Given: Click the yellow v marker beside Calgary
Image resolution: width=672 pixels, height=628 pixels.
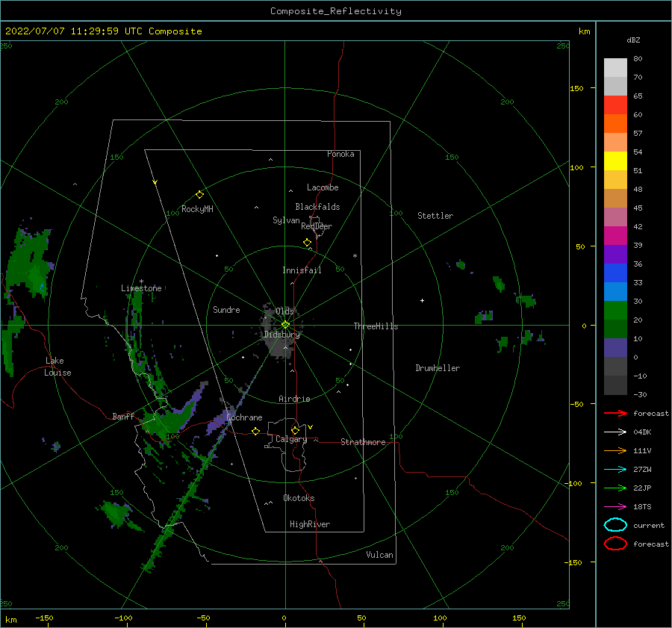Looking at the screenshot, I should 310,427.
